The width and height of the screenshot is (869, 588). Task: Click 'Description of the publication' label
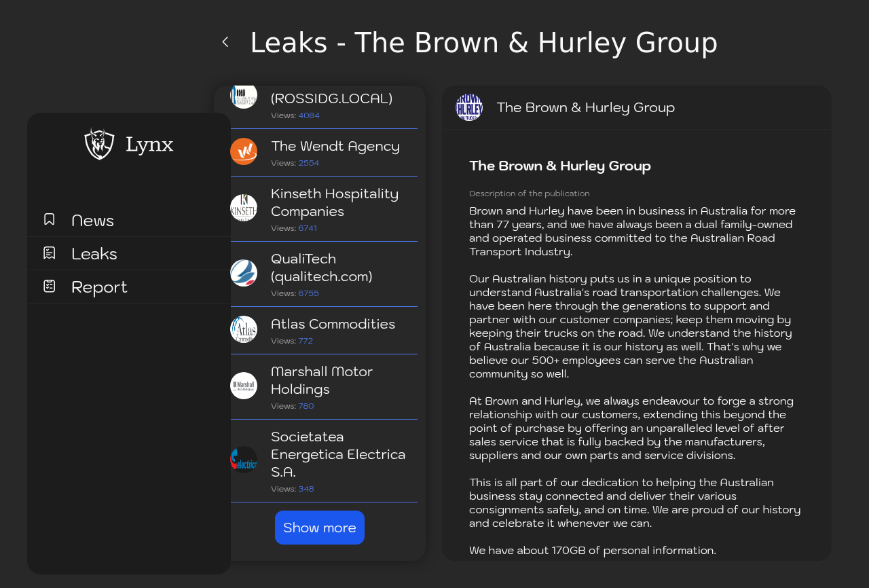(x=530, y=194)
